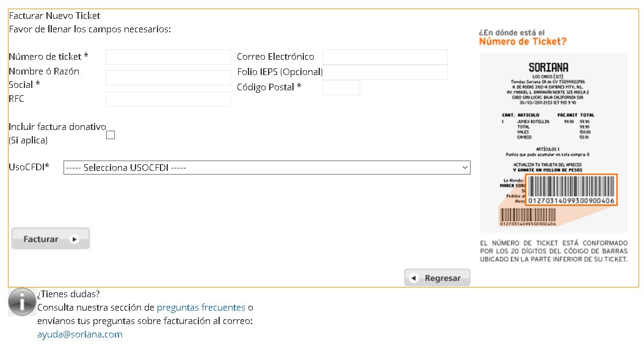
Task: Click the "Facturar Nuevo Ticket" title text
Action: (54, 16)
